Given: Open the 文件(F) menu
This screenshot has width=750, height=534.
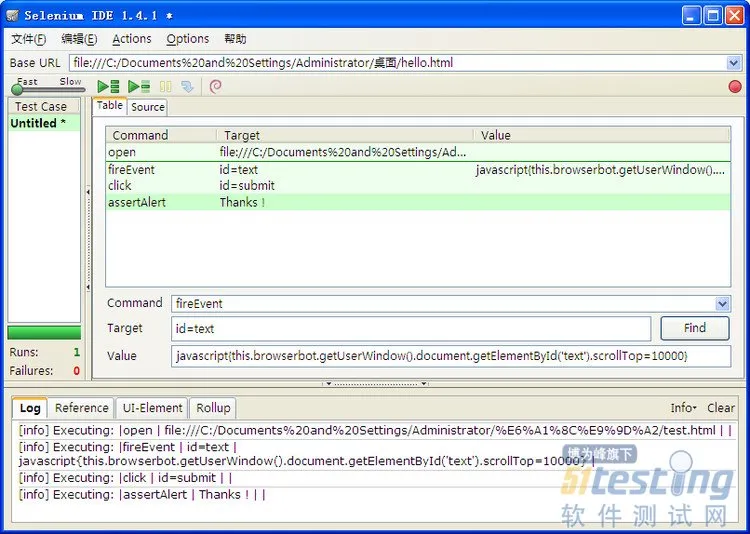Looking at the screenshot, I should coord(29,39).
